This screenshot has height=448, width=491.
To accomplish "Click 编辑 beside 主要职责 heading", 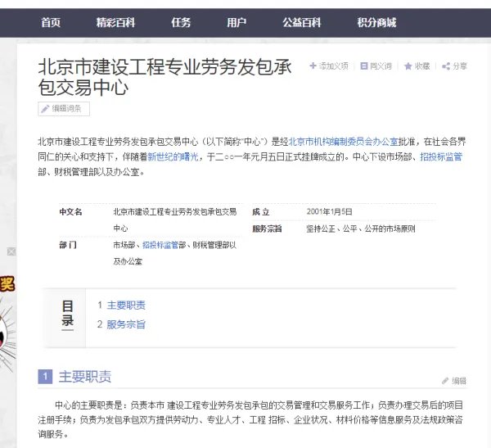I will pyautogui.click(x=459, y=381).
